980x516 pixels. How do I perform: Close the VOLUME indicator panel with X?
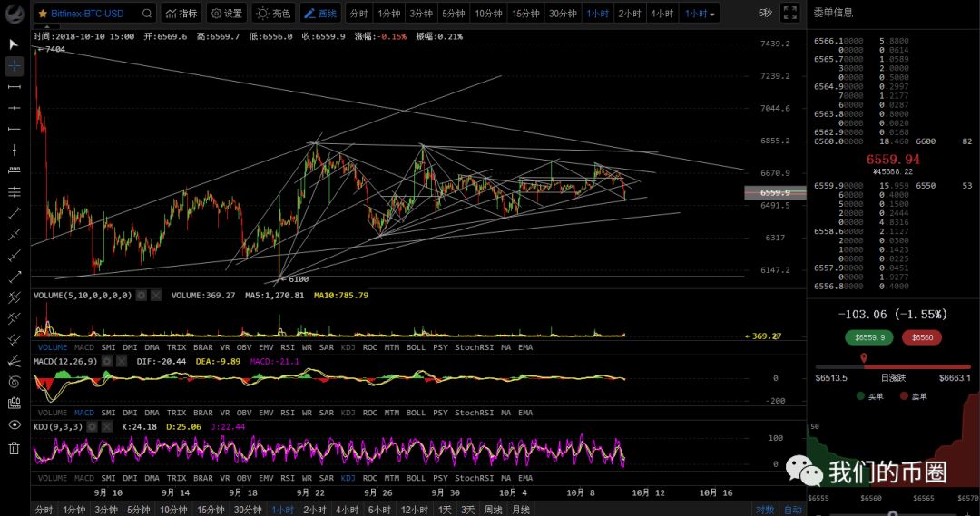click(x=156, y=295)
